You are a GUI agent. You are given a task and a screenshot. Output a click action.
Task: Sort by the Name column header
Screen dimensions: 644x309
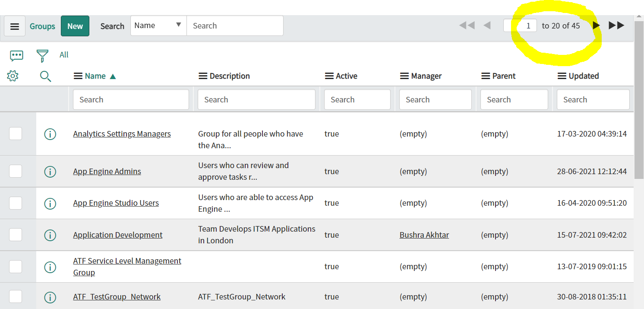pos(95,76)
